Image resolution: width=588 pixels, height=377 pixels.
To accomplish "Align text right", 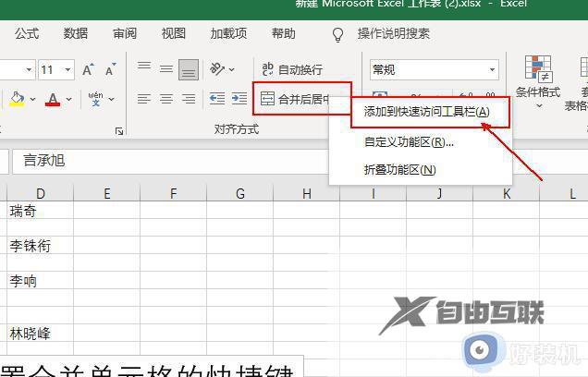I will point(189,99).
